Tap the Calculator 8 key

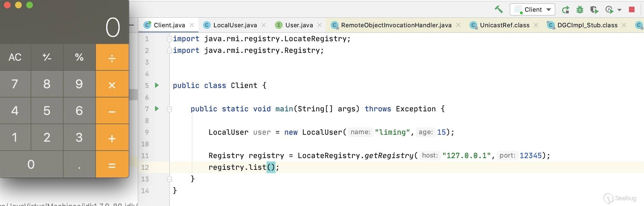point(47,84)
